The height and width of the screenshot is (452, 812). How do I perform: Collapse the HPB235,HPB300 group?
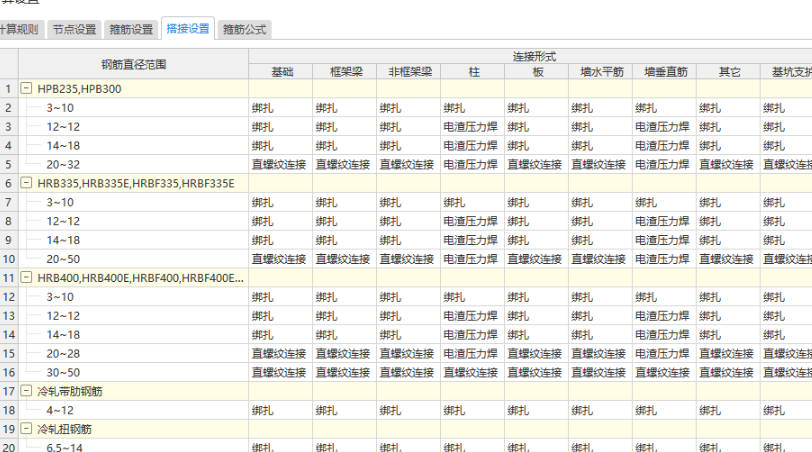click(x=26, y=89)
